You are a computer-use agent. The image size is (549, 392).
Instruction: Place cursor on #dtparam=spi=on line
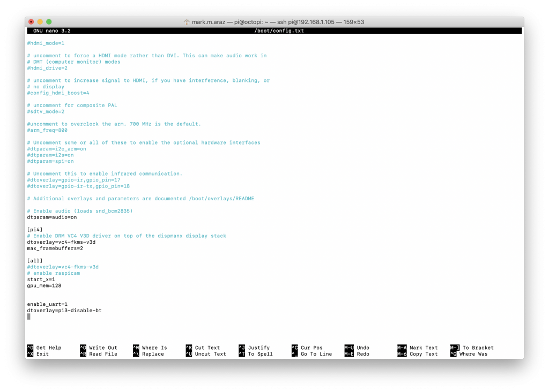coord(50,161)
